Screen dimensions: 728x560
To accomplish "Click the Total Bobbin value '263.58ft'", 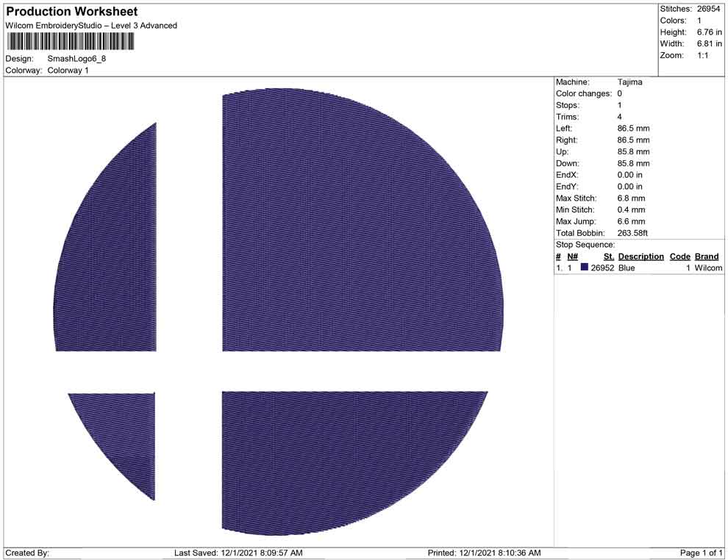I will click(632, 233).
